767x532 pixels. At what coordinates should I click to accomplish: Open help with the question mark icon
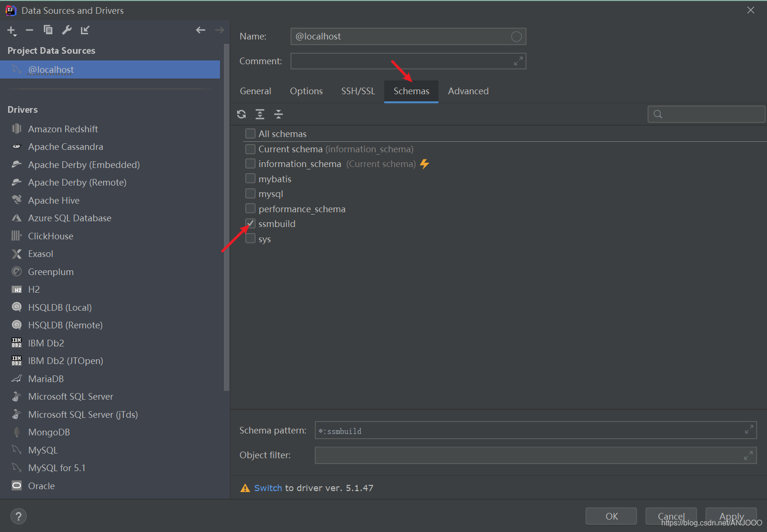point(19,516)
